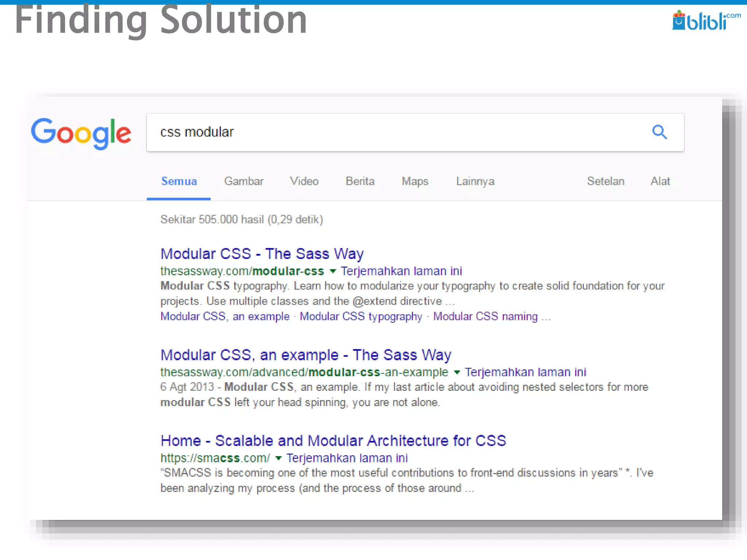This screenshot has height=560, width=747.
Task: Click the search box containing css modular
Action: point(415,132)
